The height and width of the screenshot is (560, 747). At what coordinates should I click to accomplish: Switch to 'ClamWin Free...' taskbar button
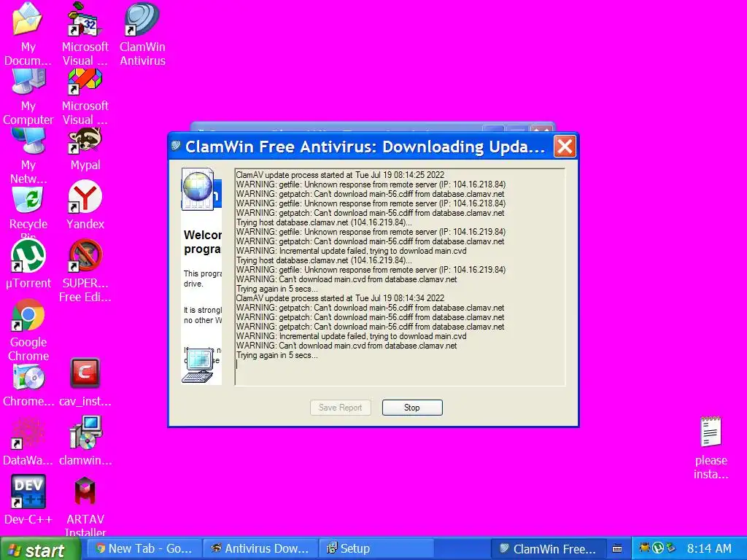548,548
